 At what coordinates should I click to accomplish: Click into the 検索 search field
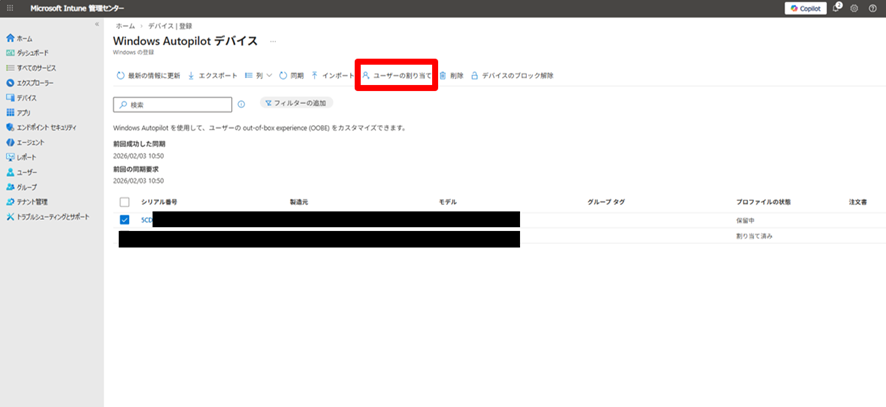pos(177,104)
